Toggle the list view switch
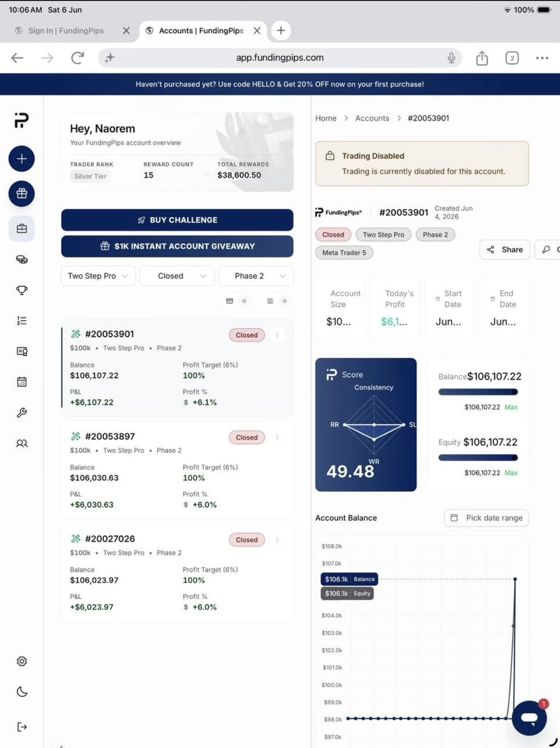Viewport: 560px width, 748px height. coord(277,301)
